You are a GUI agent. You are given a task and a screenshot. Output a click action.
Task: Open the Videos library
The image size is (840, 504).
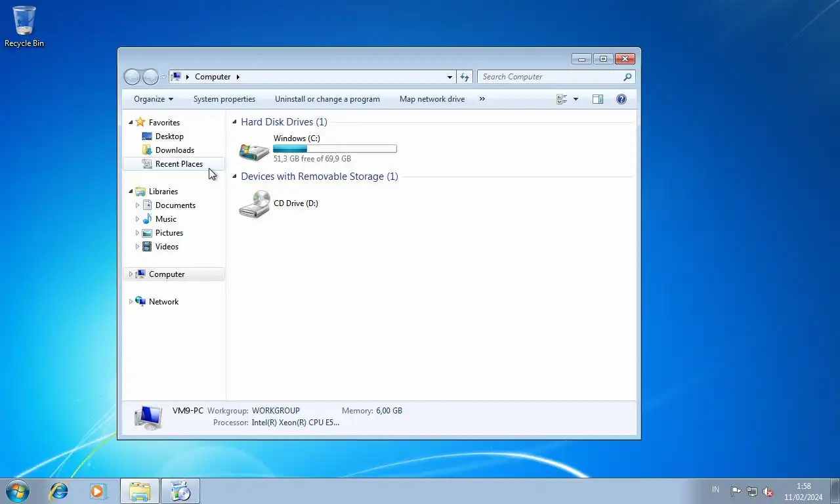[167, 247]
